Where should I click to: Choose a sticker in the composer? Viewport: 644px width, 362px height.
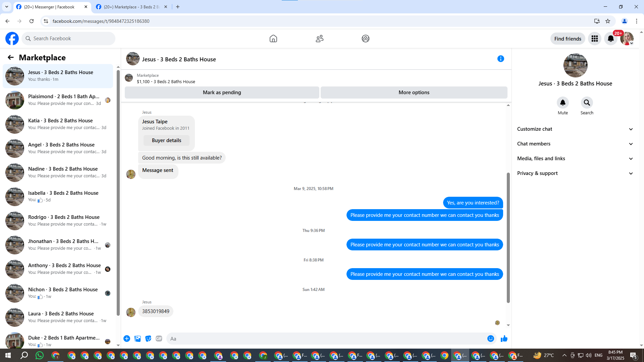click(148, 339)
